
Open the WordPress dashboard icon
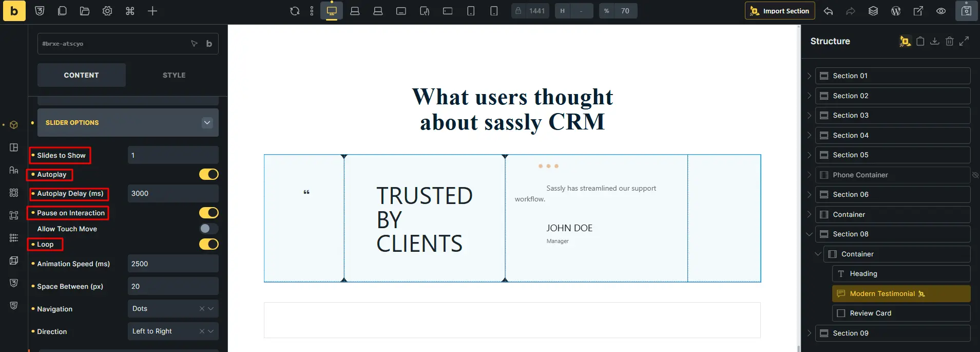[896, 11]
